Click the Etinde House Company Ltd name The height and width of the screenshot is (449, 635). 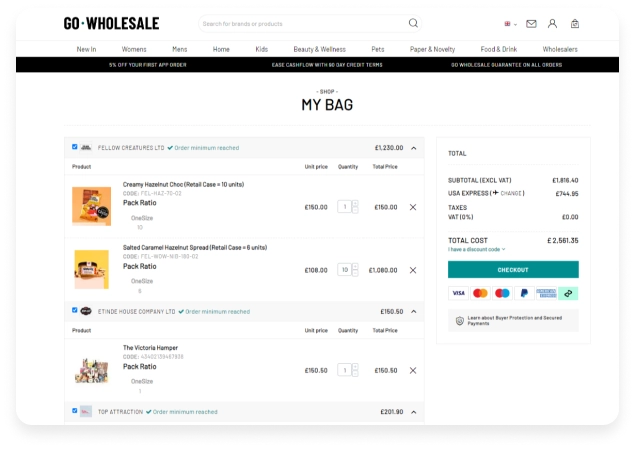coord(136,311)
